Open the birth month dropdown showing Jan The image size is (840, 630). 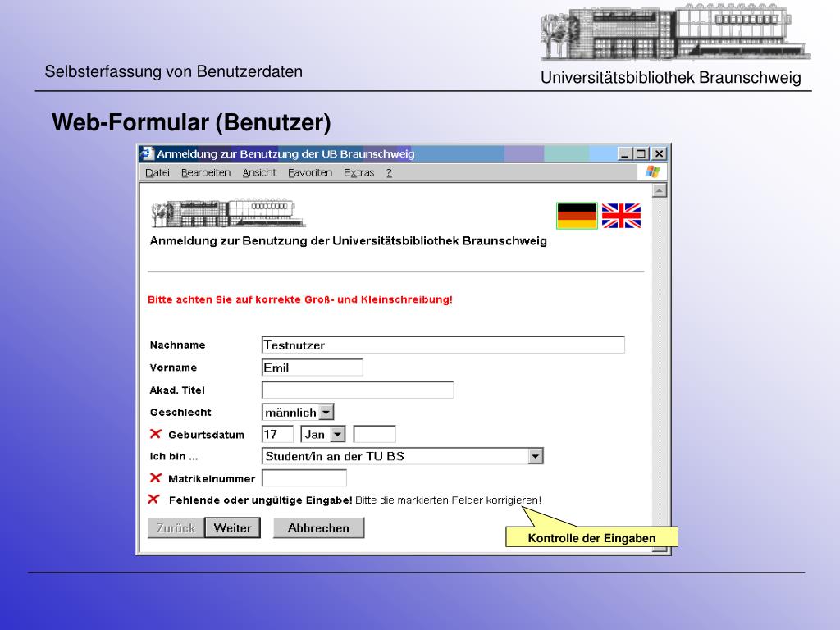click(x=323, y=434)
